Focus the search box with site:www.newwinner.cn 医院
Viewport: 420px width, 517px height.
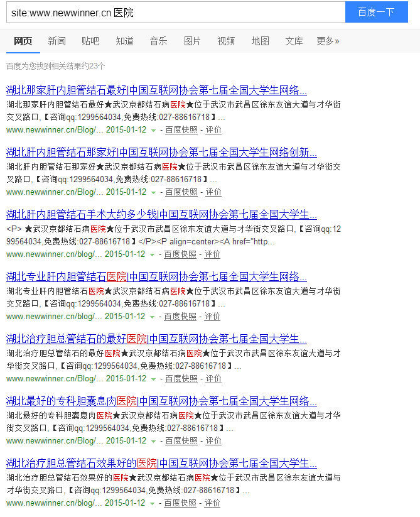[x=176, y=12]
